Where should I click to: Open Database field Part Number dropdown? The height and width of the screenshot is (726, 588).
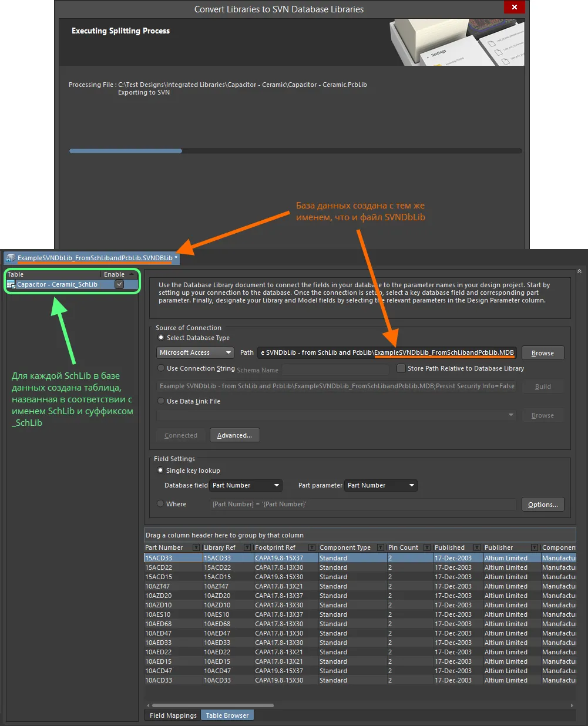[x=246, y=485]
